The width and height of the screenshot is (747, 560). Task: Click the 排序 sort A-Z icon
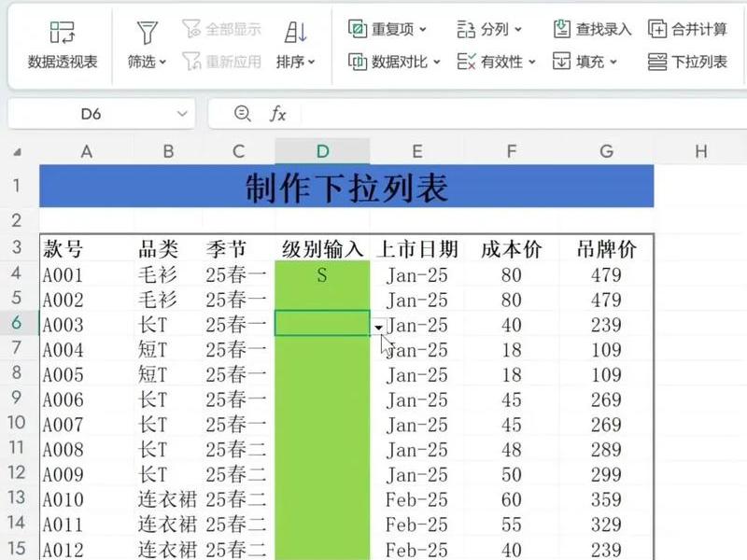click(295, 33)
